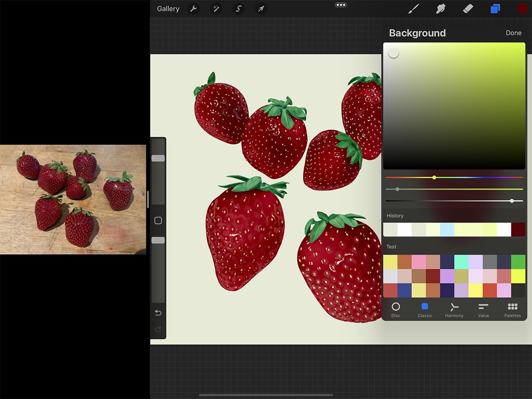
Task: Open the Layers panel
Action: [x=495, y=8]
